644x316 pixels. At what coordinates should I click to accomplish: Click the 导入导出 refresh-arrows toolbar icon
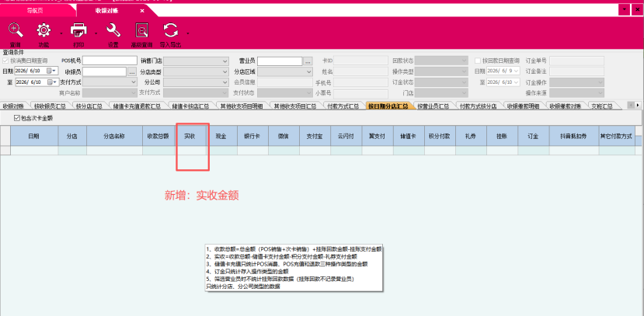pos(170,30)
